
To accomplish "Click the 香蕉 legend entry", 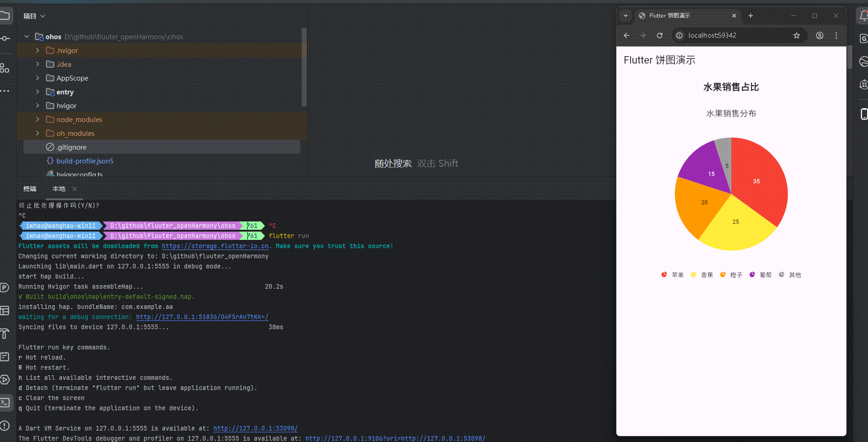I will [x=702, y=275].
